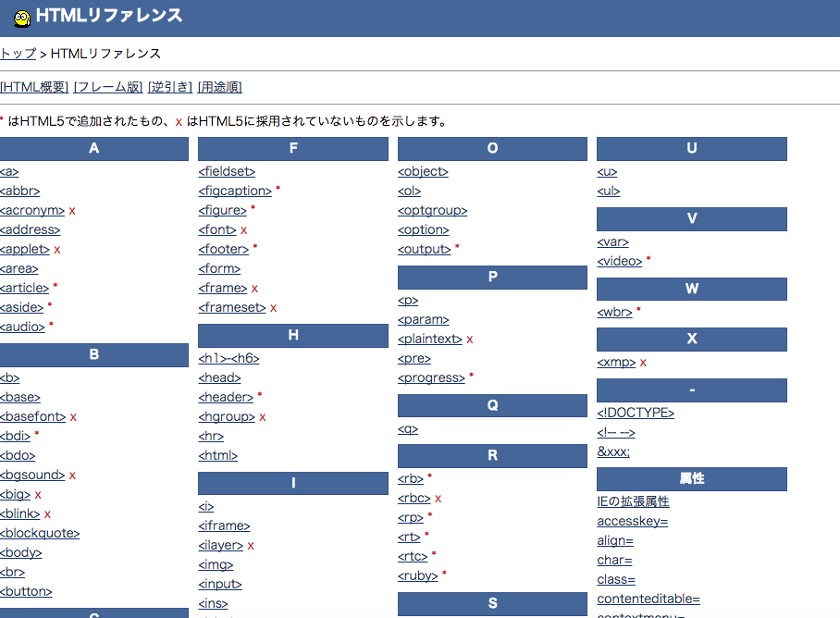The image size is (840, 618).
Task: Open the <progress> tag reference
Action: click(x=431, y=378)
